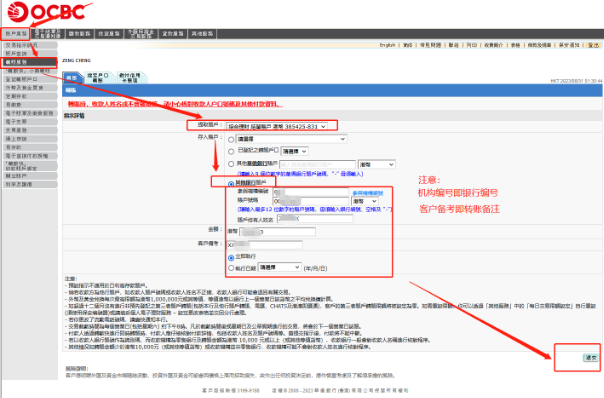
Task: Select the 執行日期 scheduled date radio button
Action: [231, 268]
